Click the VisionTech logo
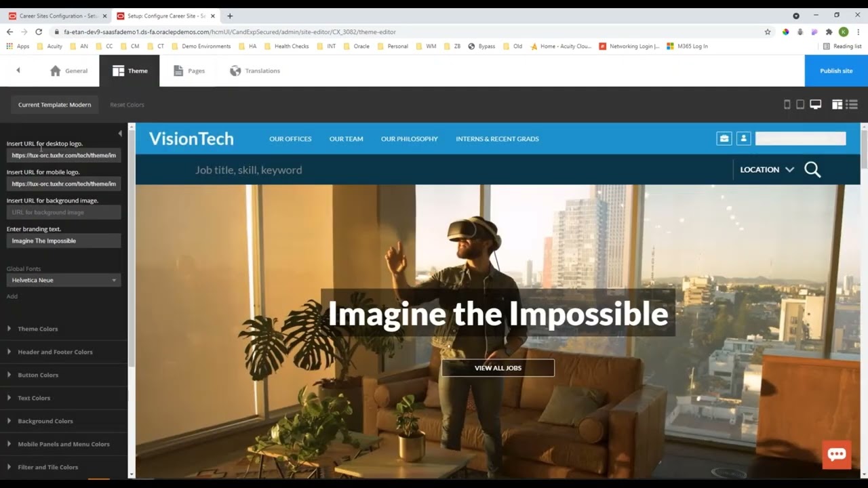This screenshot has height=488, width=868. (x=191, y=138)
